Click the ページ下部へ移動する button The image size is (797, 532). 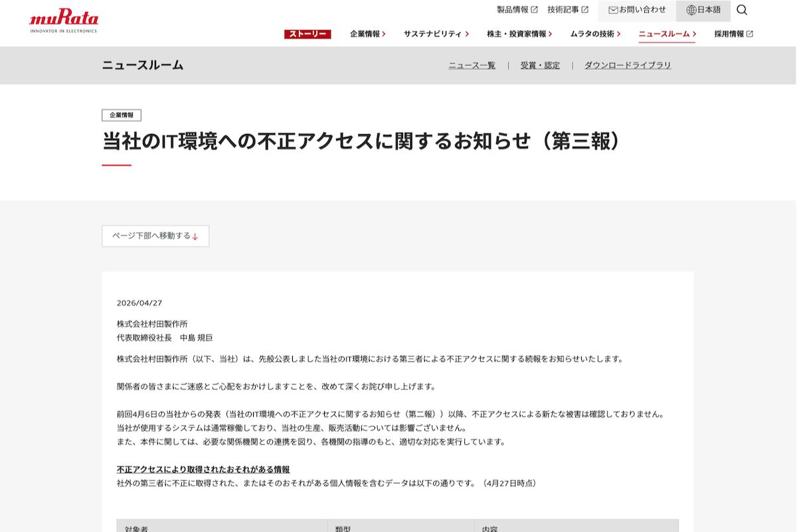coord(155,236)
